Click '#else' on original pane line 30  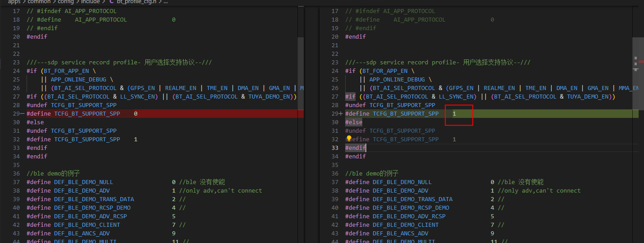pyautogui.click(x=35, y=122)
